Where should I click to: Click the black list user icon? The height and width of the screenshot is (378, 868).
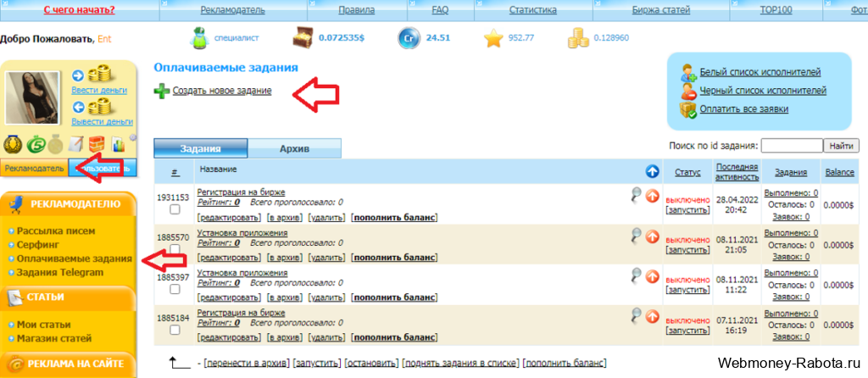688,91
